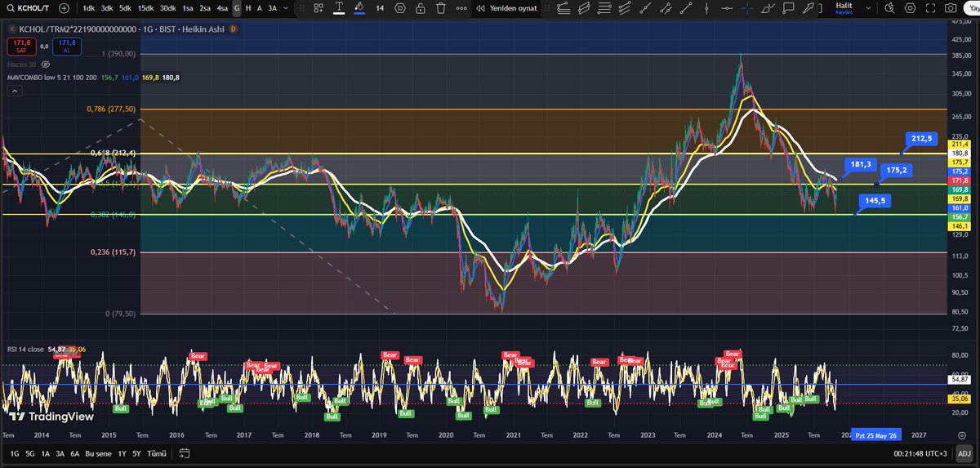Select the cross line tool
Screen dimensions: 980x468
coord(747,7)
